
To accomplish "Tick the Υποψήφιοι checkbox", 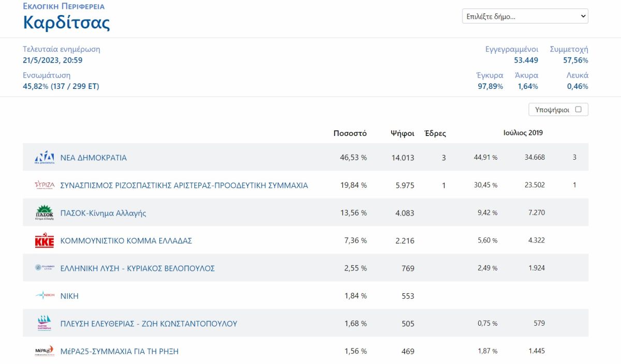I will (x=579, y=110).
